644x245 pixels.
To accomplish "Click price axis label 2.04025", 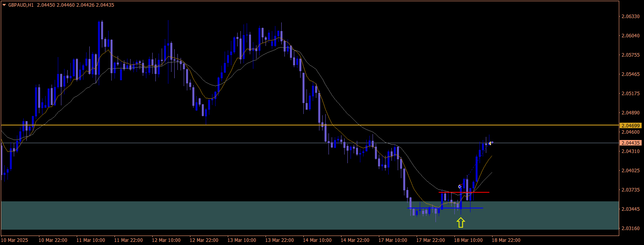I will point(630,171).
